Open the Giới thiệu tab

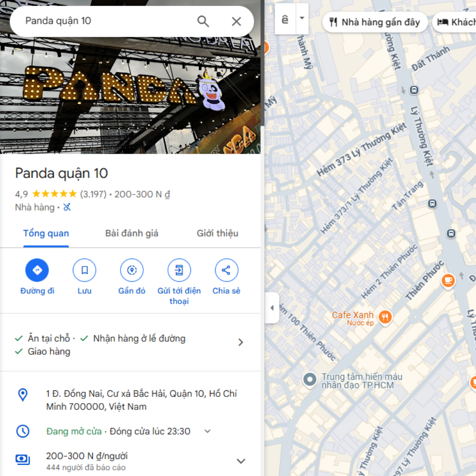click(x=218, y=233)
